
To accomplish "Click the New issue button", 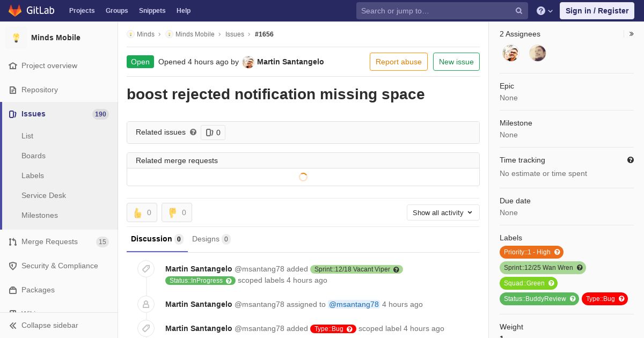I will (456, 62).
